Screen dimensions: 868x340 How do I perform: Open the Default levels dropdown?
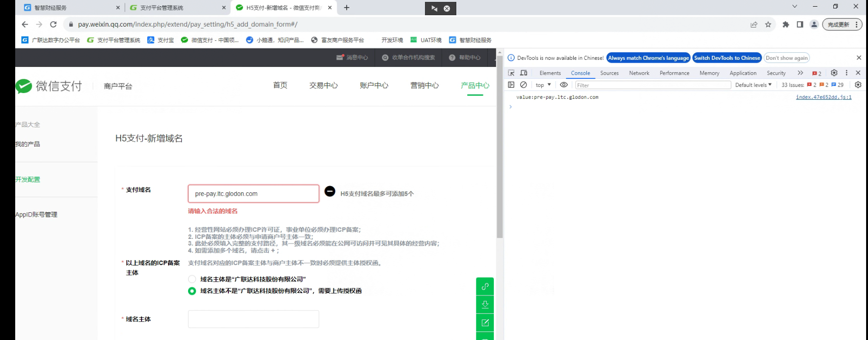(x=754, y=85)
